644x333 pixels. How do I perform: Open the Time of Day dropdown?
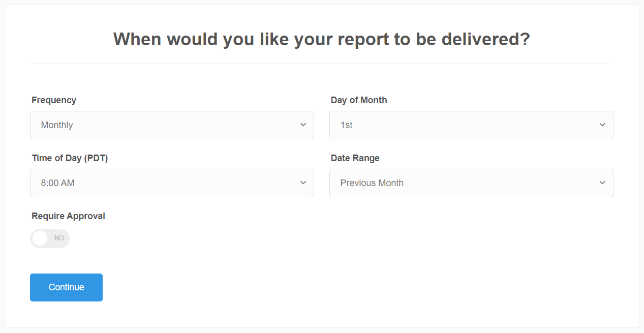172,183
